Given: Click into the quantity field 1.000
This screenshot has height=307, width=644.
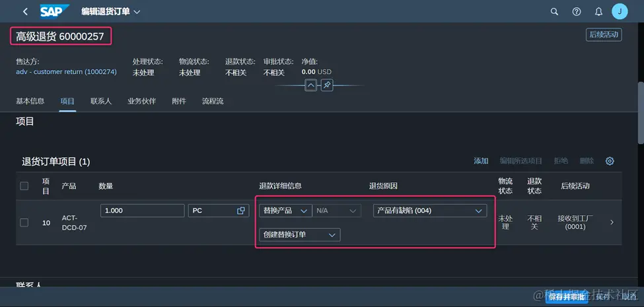Looking at the screenshot, I should (x=143, y=211).
